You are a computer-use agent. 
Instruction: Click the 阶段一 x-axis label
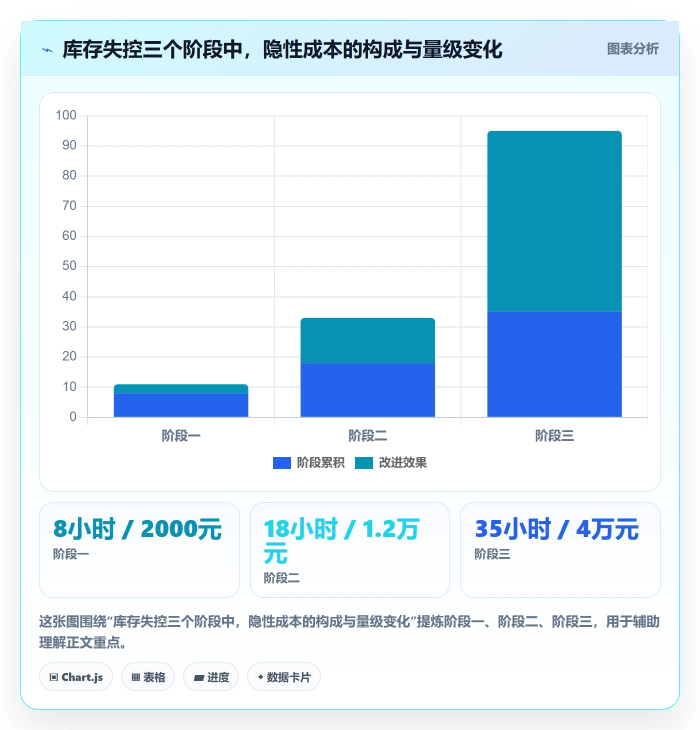[181, 436]
